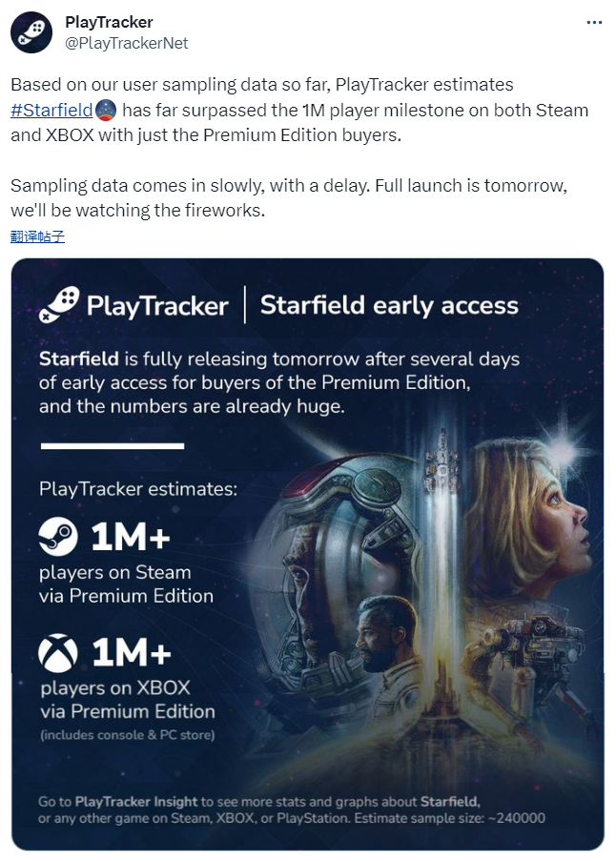Open the post's more options menu

(591, 23)
